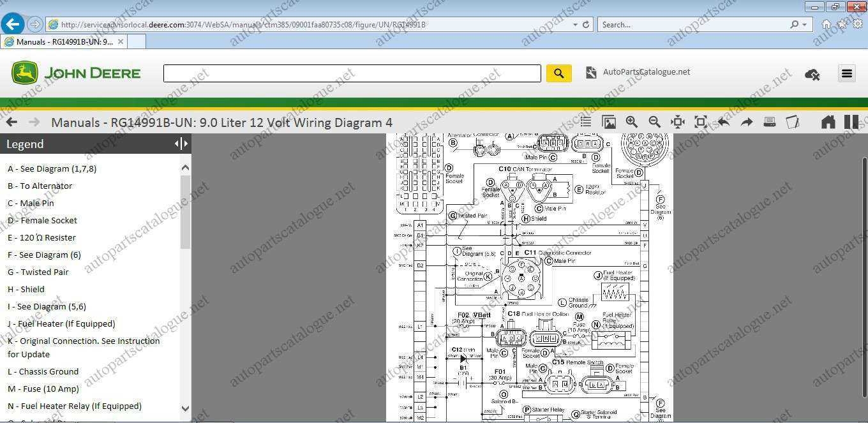Click the legend scrollbar thumb

186,212
